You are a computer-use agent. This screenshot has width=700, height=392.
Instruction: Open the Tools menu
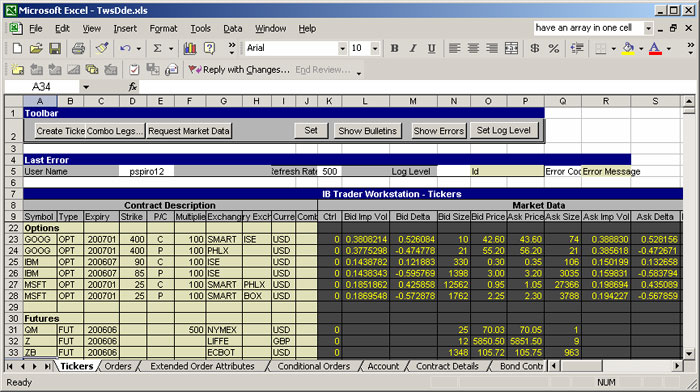(200, 29)
